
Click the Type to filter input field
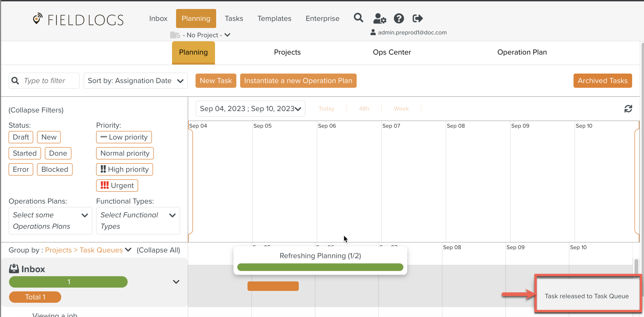pos(49,81)
